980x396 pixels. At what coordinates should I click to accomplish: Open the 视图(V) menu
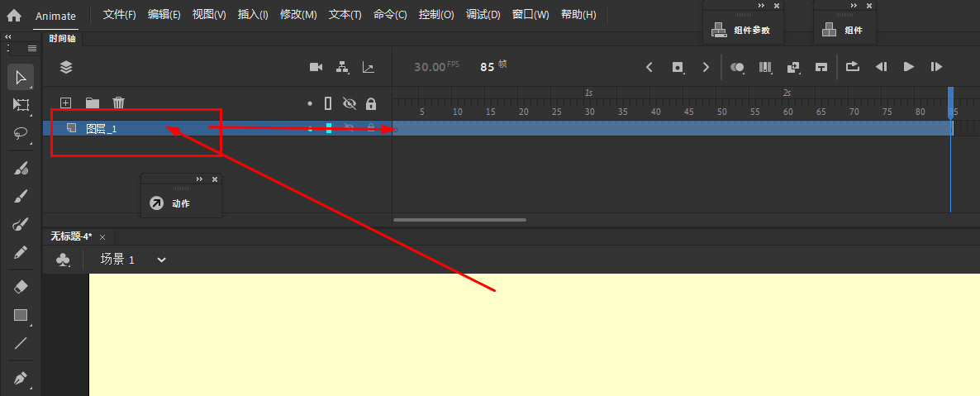[x=209, y=15]
